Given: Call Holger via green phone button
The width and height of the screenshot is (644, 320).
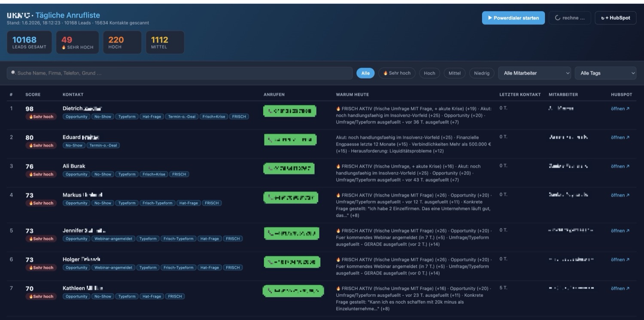Looking at the screenshot, I should click(292, 262).
